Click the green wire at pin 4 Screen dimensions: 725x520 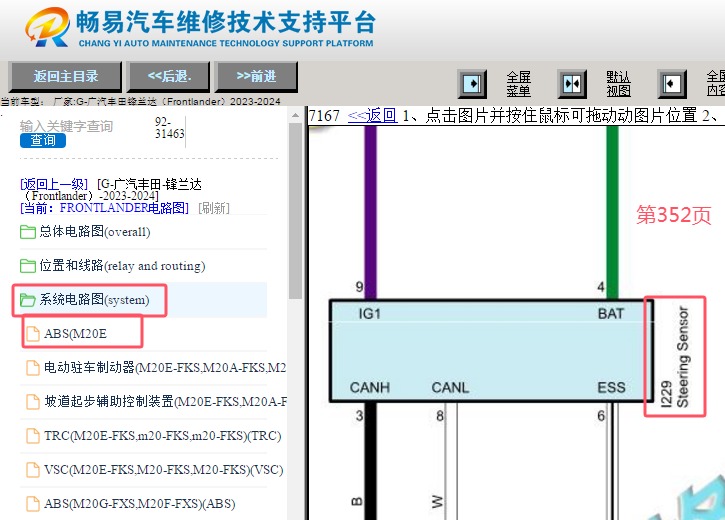click(612, 213)
